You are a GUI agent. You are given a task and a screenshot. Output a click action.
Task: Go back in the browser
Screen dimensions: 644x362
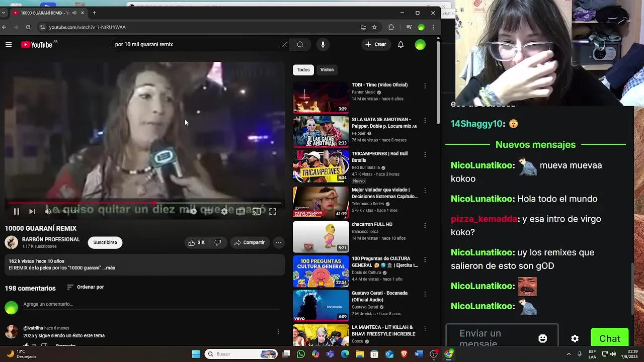(x=4, y=27)
